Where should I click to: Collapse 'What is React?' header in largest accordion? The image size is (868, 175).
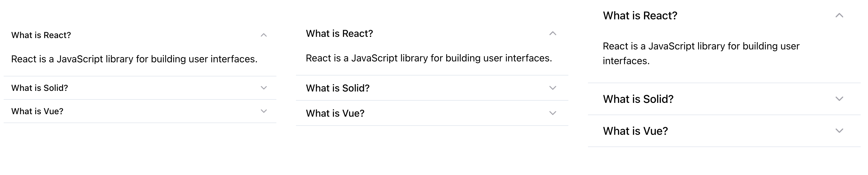click(x=640, y=16)
